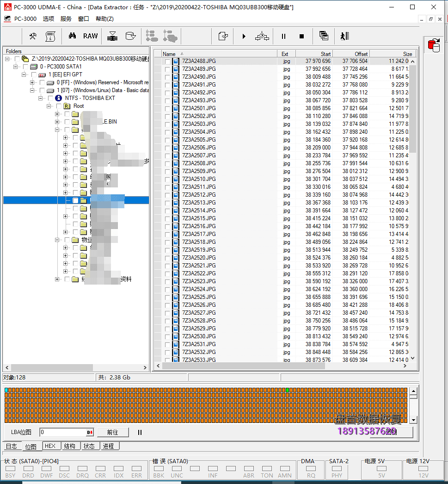Open the 窗口 menu
The height and width of the screenshot is (484, 448).
[x=84, y=19]
